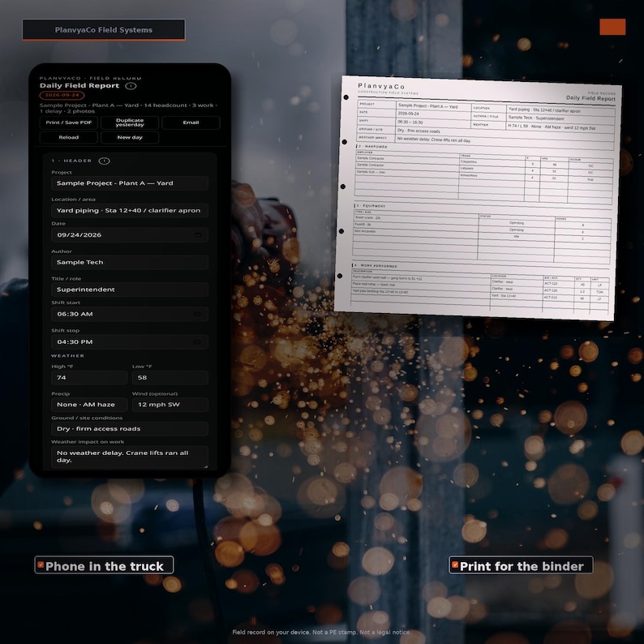Start a New day report
The image size is (644, 644).
pos(130,138)
